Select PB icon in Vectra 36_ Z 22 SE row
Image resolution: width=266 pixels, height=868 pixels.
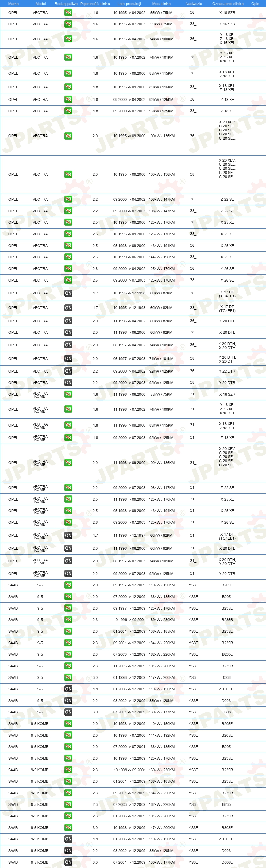click(68, 199)
